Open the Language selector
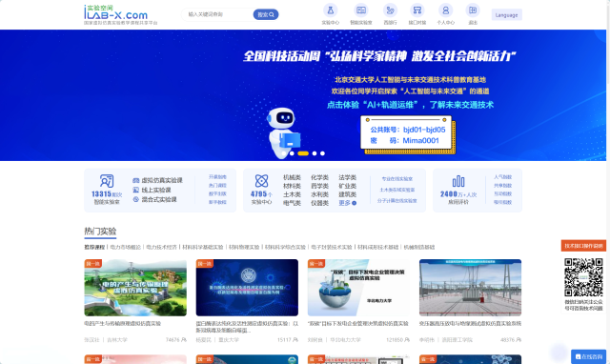The width and height of the screenshot is (610, 364). click(506, 15)
